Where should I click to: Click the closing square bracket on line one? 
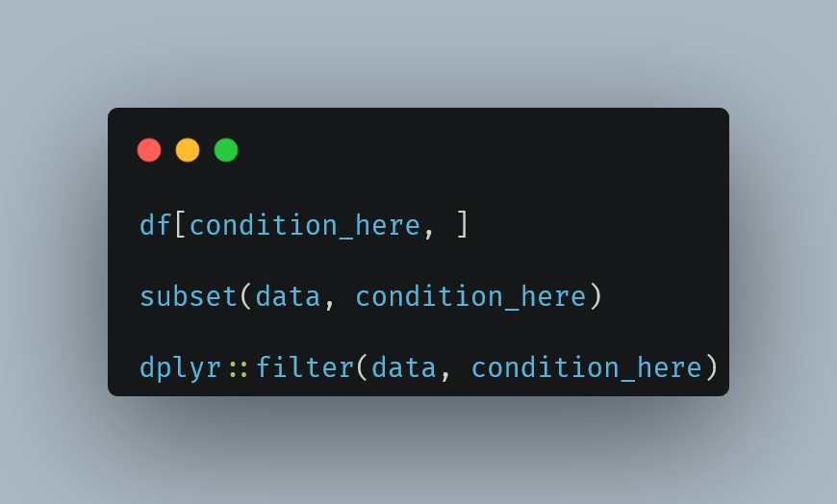(463, 224)
